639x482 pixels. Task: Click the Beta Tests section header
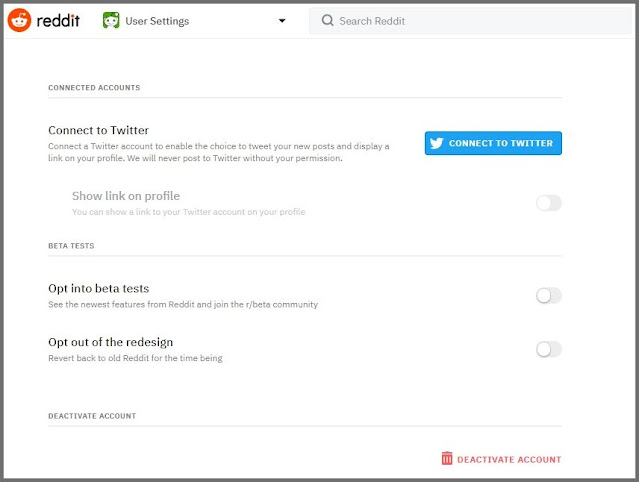tap(69, 245)
